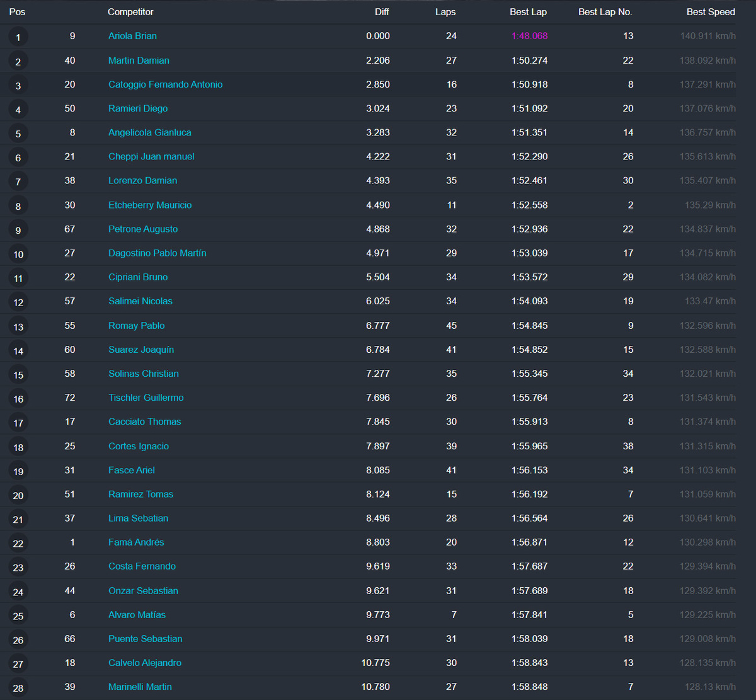Open competitor Ariola Brian's details
This screenshot has width=756, height=700.
[132, 36]
